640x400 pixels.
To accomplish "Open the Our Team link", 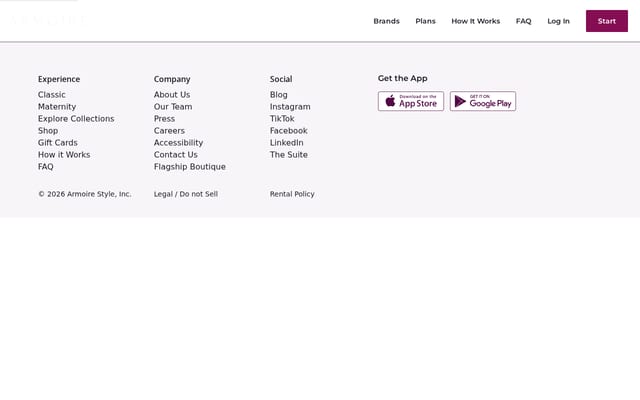I will coord(173,107).
